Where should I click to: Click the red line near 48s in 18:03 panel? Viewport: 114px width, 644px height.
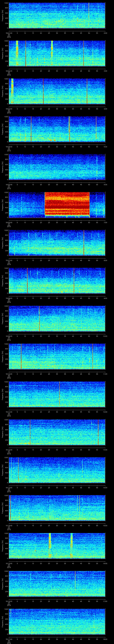coord(87,91)
